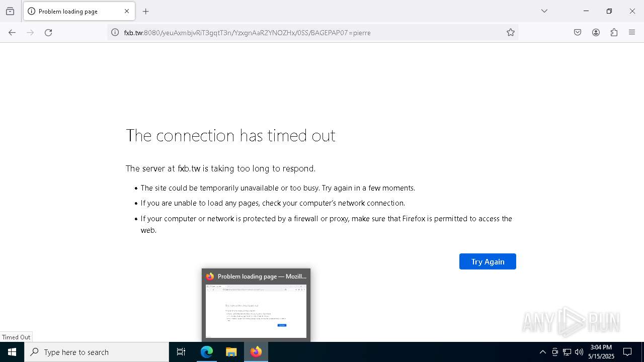Open Task View on the taskbar

(181, 352)
